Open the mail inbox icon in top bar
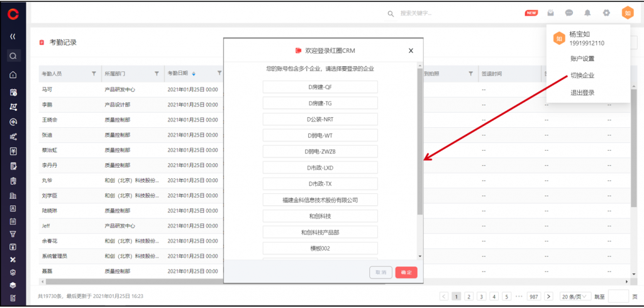 [x=550, y=13]
